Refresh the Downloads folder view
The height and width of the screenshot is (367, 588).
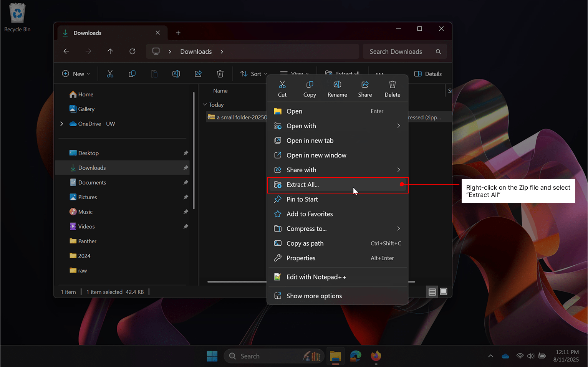[132, 51]
